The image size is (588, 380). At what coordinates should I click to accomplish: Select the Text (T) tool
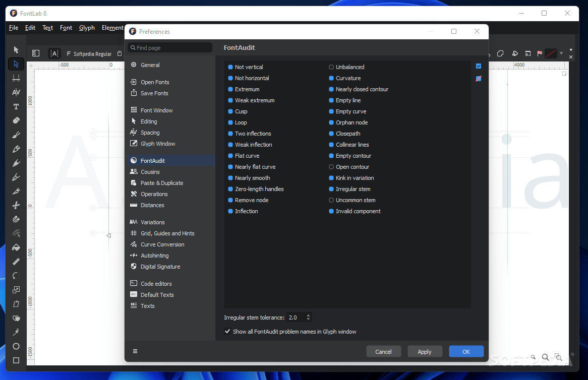(16, 106)
